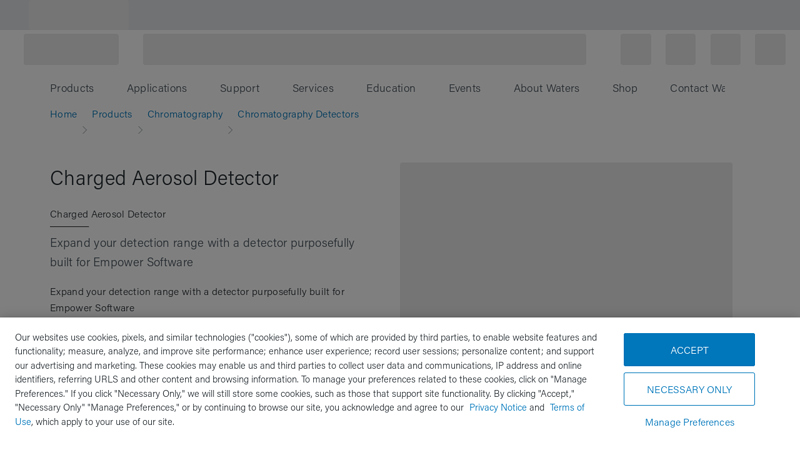Accept all cookies with the ACCEPT button

[x=689, y=350]
